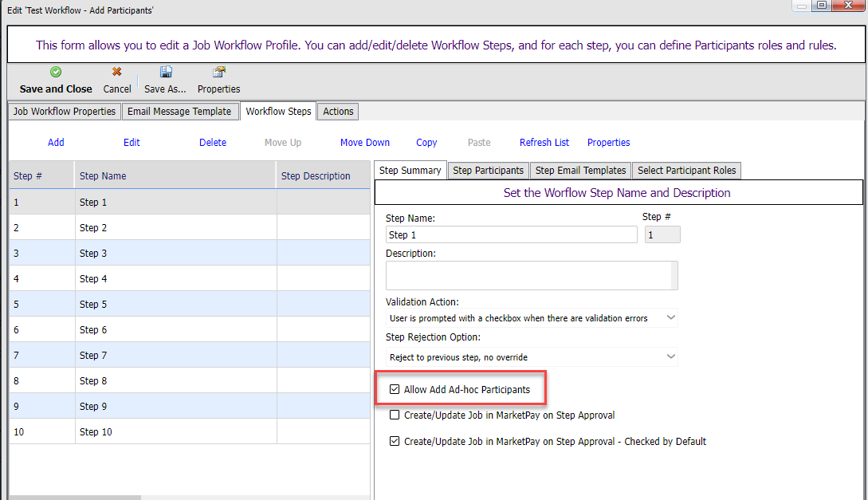This screenshot has width=868, height=500.
Task: Click into the Step Name text field
Action: (x=511, y=235)
